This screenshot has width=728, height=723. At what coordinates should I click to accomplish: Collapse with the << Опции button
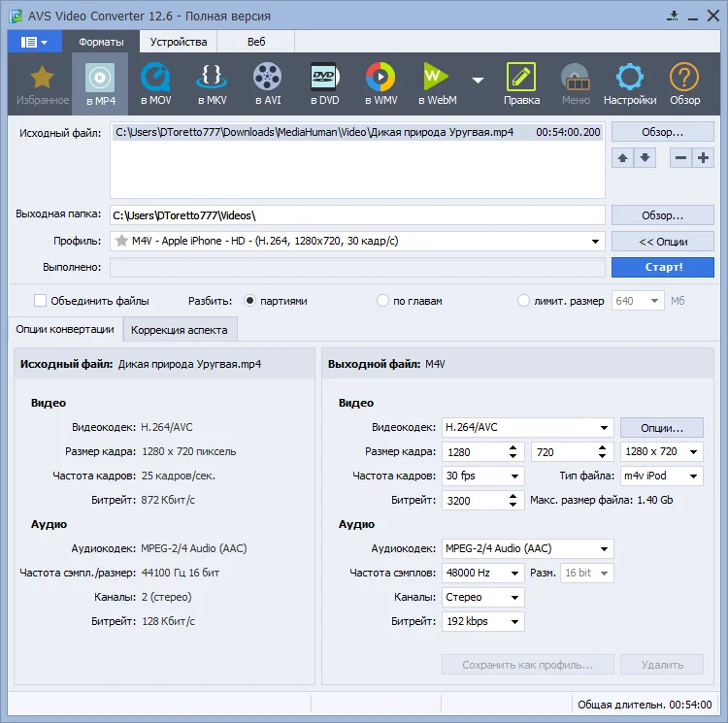click(663, 242)
